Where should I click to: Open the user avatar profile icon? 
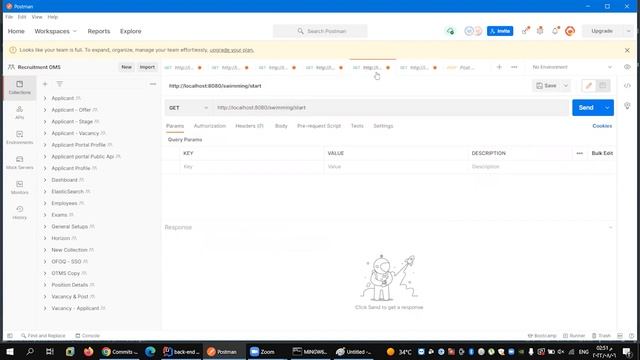pos(570,31)
